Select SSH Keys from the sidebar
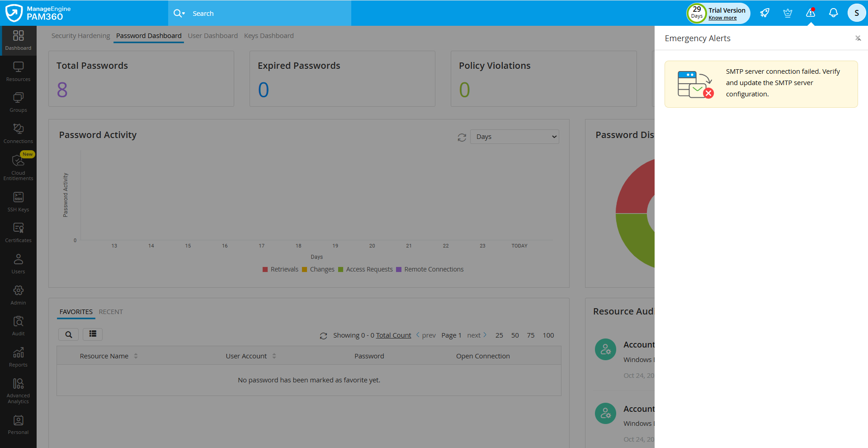This screenshot has height=448, width=868. click(18, 201)
